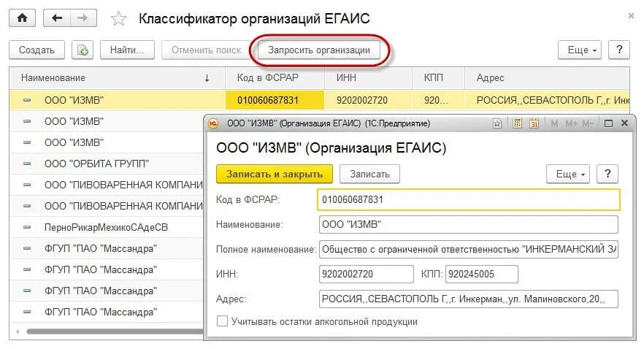Focus the Наименование input field
This screenshot has width=644, height=349.
click(468, 225)
